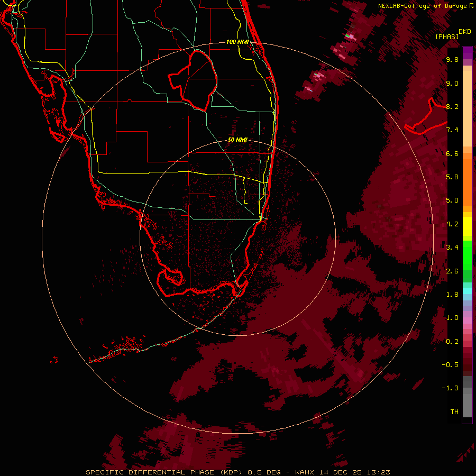The width and height of the screenshot is (476, 476).
Task: Click the TH threshold legend label
Action: tap(454, 412)
